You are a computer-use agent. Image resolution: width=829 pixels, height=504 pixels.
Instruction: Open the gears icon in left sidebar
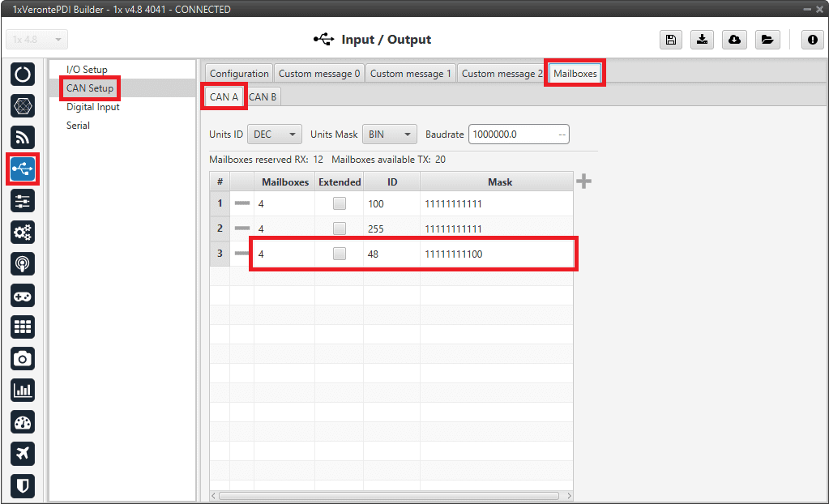tap(23, 233)
